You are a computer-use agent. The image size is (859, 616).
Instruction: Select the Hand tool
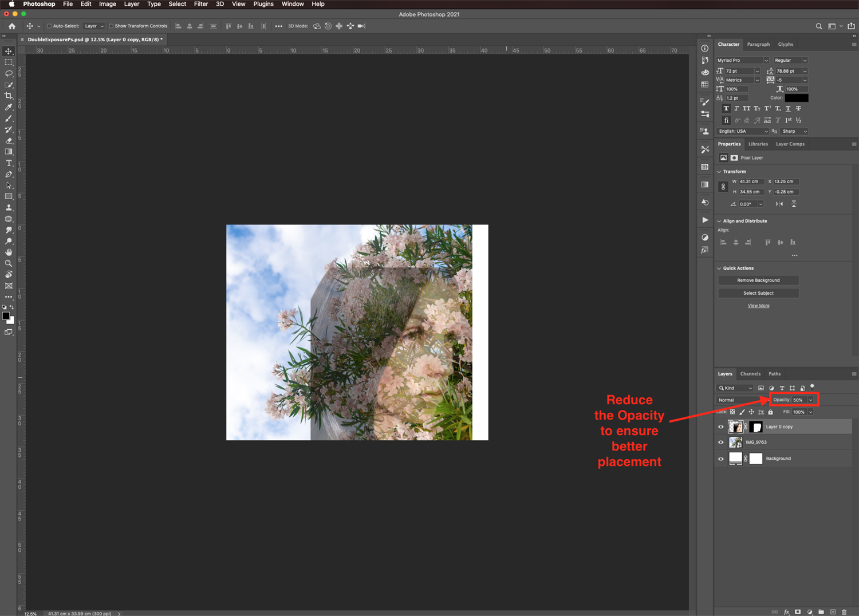[9, 252]
